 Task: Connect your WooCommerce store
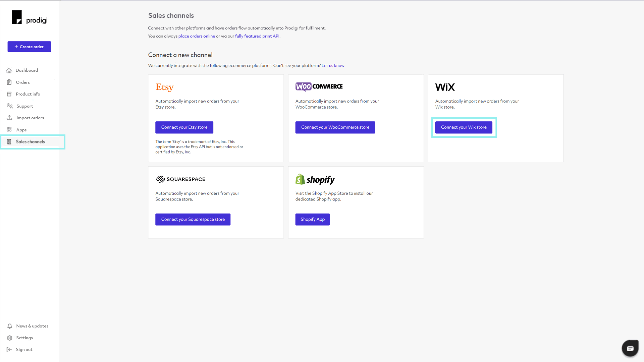pos(335,127)
